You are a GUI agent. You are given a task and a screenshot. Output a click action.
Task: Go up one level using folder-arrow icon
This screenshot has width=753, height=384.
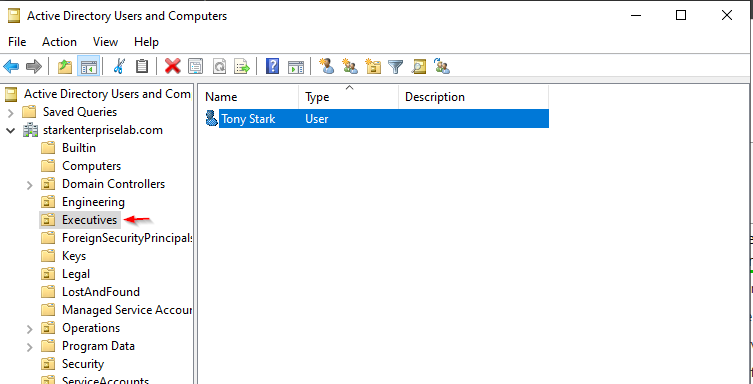pyautogui.click(x=65, y=66)
